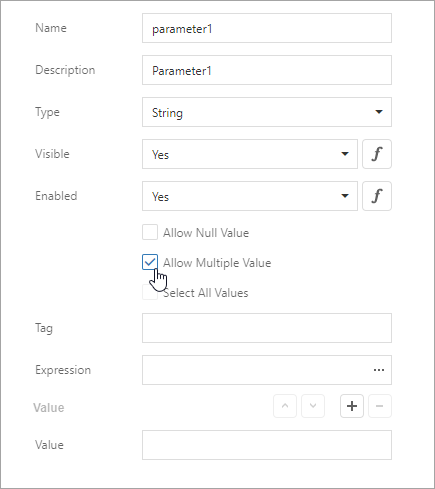Move value up with the up arrow
The width and height of the screenshot is (435, 489).
(x=285, y=406)
